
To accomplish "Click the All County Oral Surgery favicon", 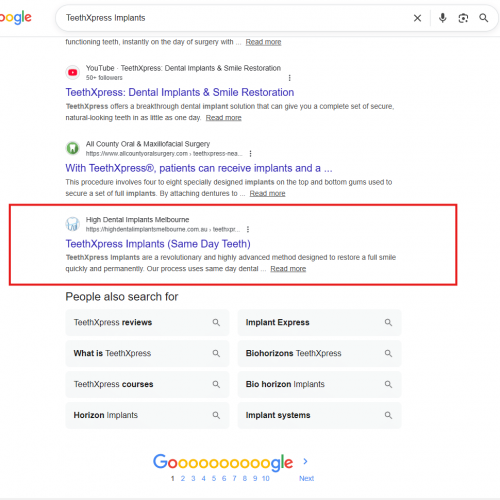I will coord(72,148).
